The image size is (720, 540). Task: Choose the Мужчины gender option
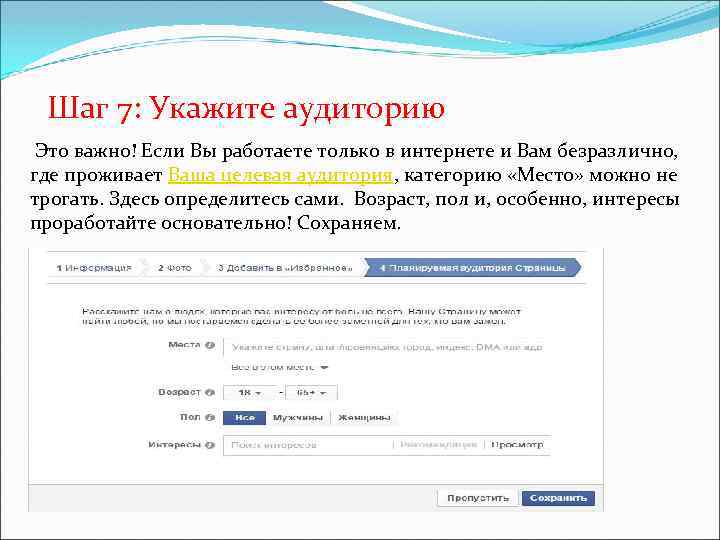(298, 417)
